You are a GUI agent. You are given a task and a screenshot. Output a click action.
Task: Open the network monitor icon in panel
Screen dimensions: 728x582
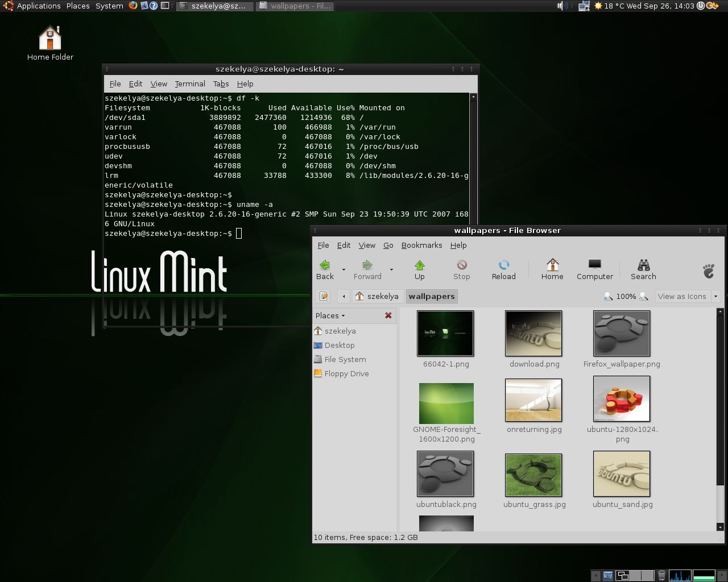pyautogui.click(x=584, y=6)
